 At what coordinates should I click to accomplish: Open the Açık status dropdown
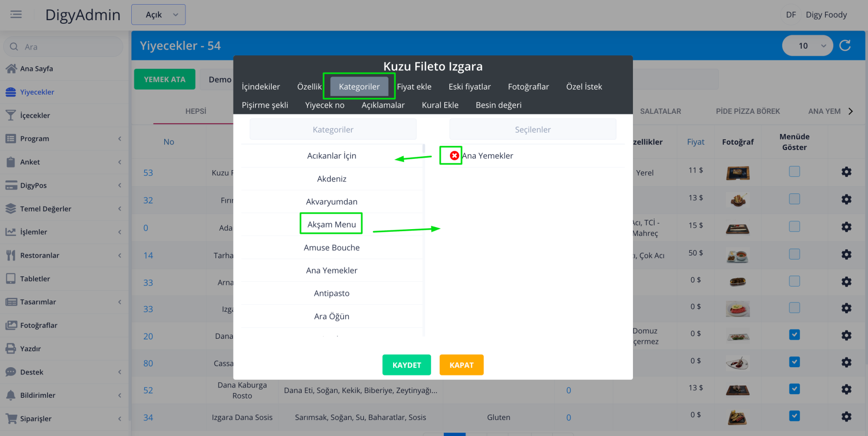point(158,14)
